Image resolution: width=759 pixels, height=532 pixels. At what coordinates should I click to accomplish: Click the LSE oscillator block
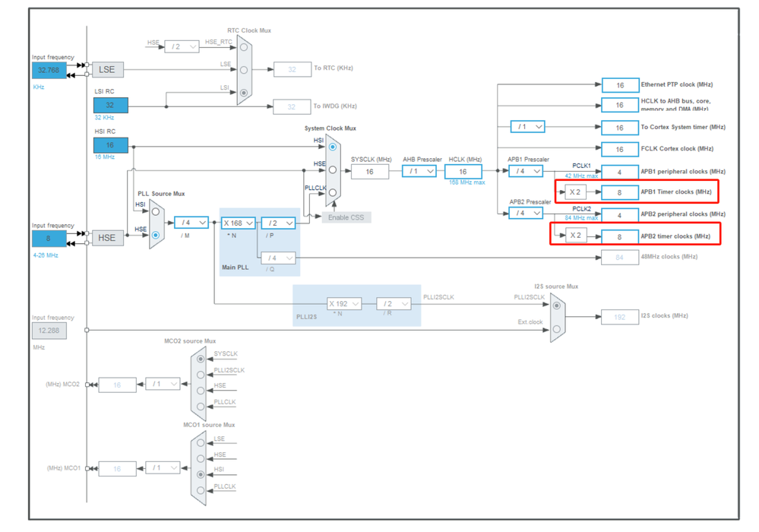tap(107, 70)
